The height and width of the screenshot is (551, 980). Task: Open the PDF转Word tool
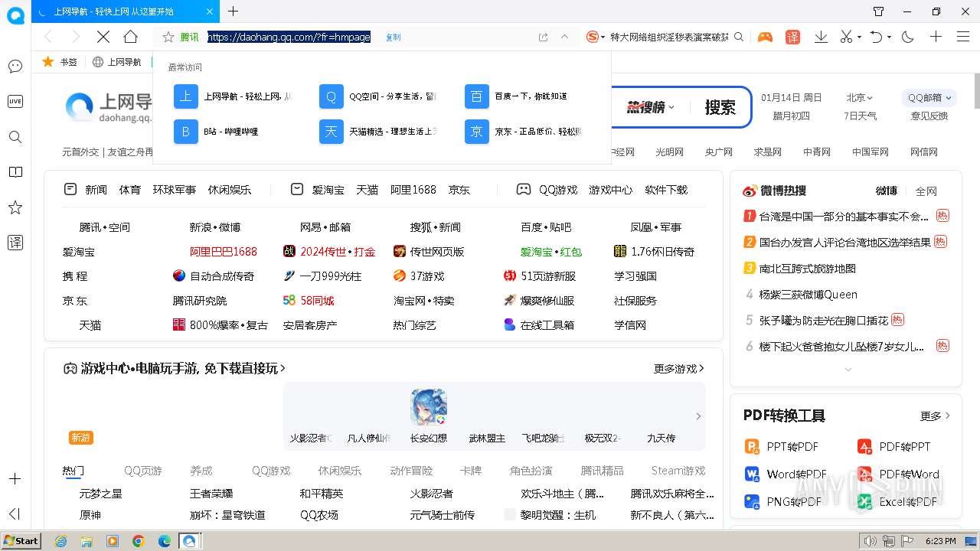coord(899,474)
